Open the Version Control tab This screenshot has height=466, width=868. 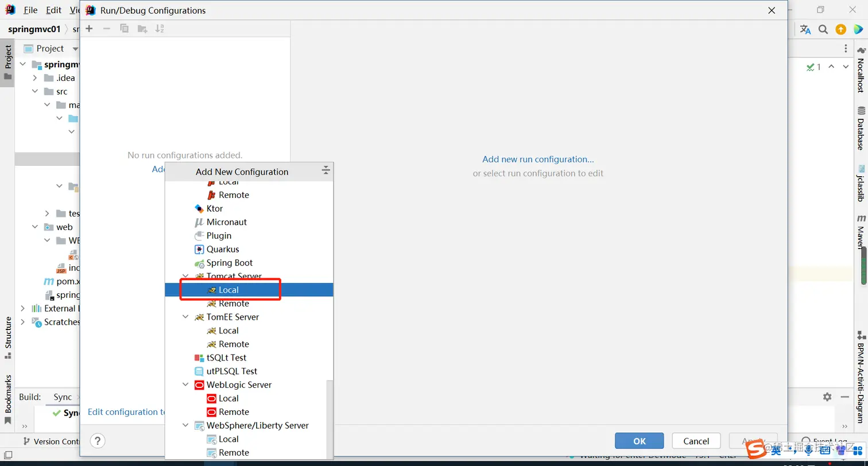pos(51,441)
